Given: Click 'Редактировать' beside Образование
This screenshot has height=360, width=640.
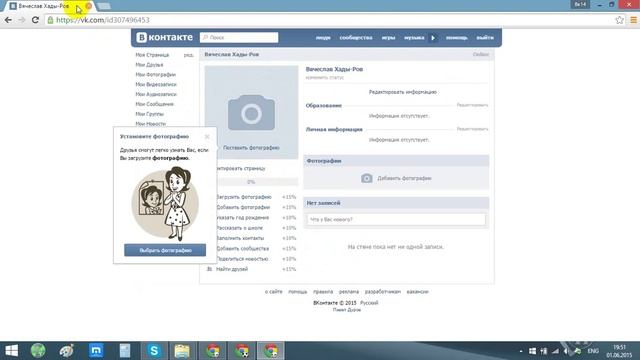Looking at the screenshot, I should pyautogui.click(x=472, y=105).
